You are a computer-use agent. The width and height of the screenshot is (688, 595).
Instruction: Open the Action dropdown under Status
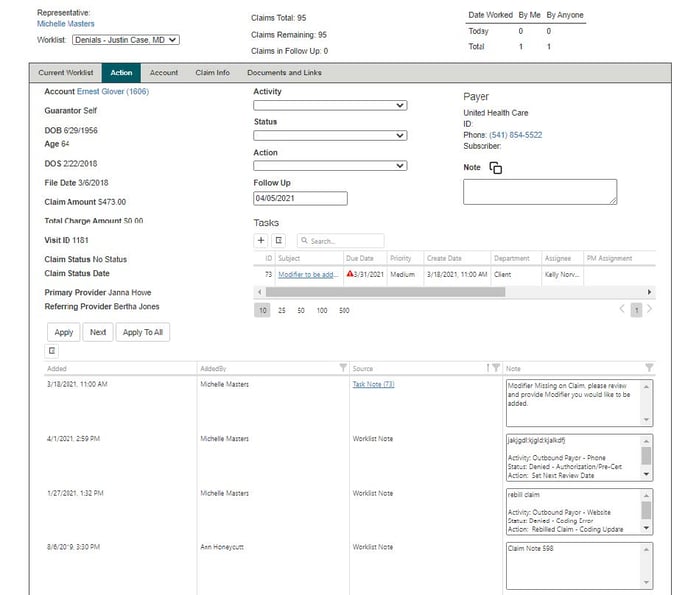(329, 166)
